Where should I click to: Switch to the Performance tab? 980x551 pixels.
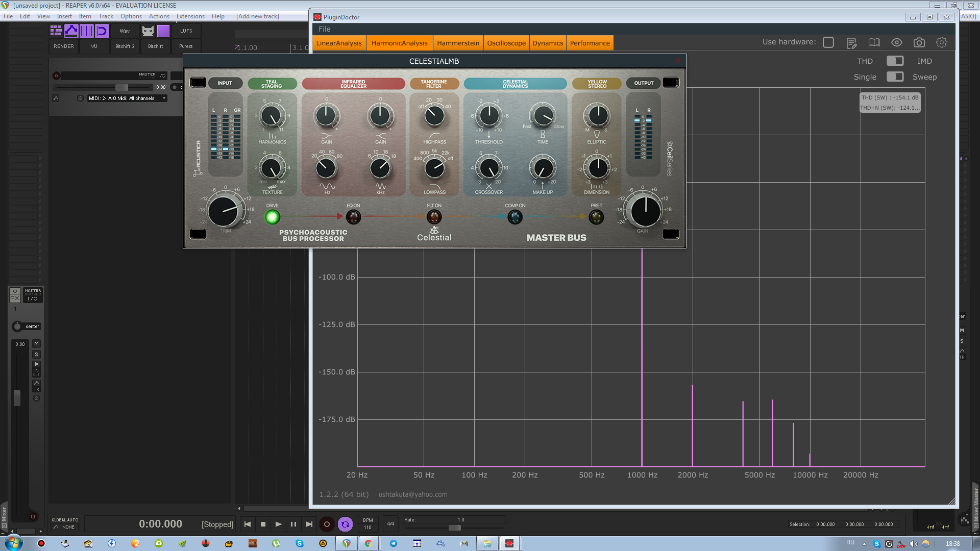pos(590,43)
